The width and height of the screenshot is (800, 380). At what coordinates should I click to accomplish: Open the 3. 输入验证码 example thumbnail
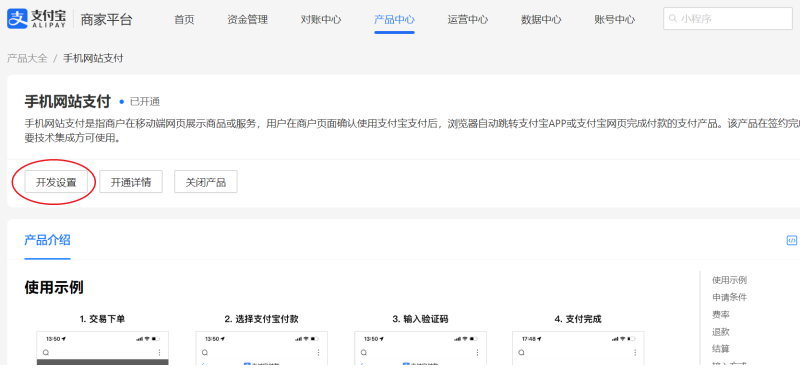[x=420, y=348]
